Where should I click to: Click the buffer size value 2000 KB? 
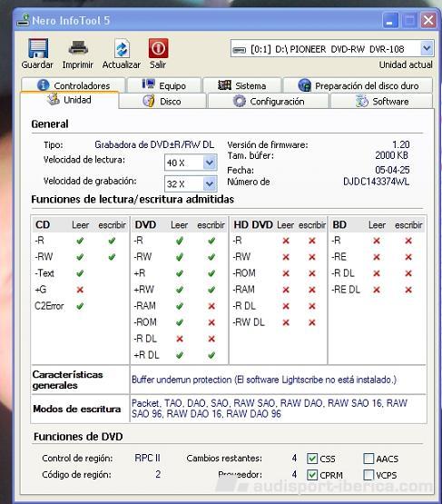coord(392,155)
